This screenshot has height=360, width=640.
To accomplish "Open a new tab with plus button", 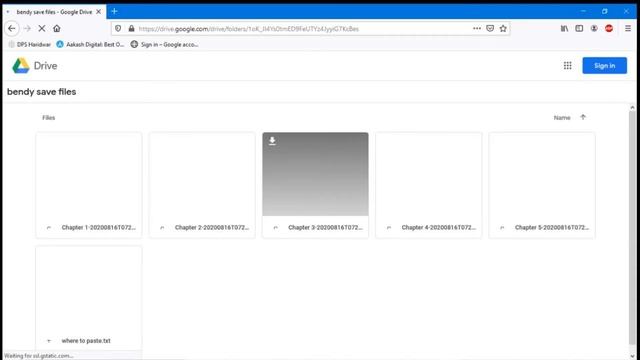I will coord(114,11).
